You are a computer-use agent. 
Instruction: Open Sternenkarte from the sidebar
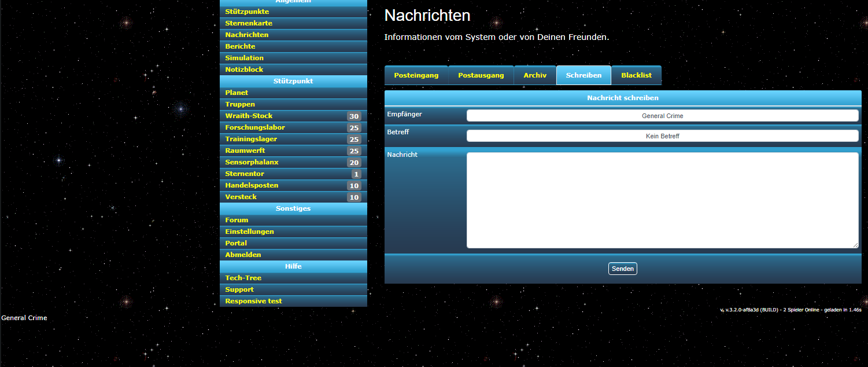[x=249, y=23]
